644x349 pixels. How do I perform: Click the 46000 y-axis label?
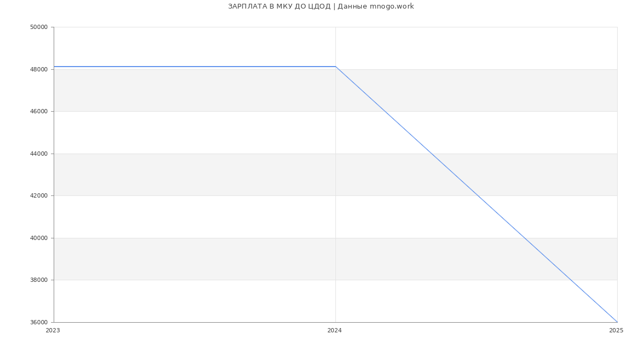pos(39,112)
